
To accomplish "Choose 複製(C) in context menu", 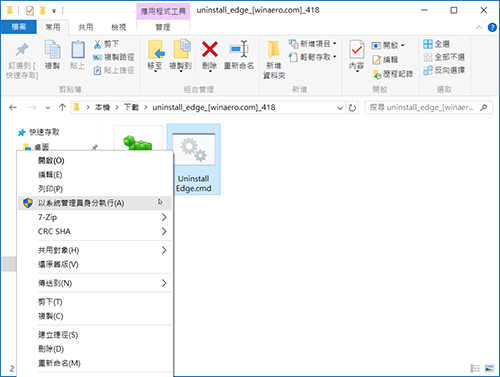I will (x=95, y=316).
